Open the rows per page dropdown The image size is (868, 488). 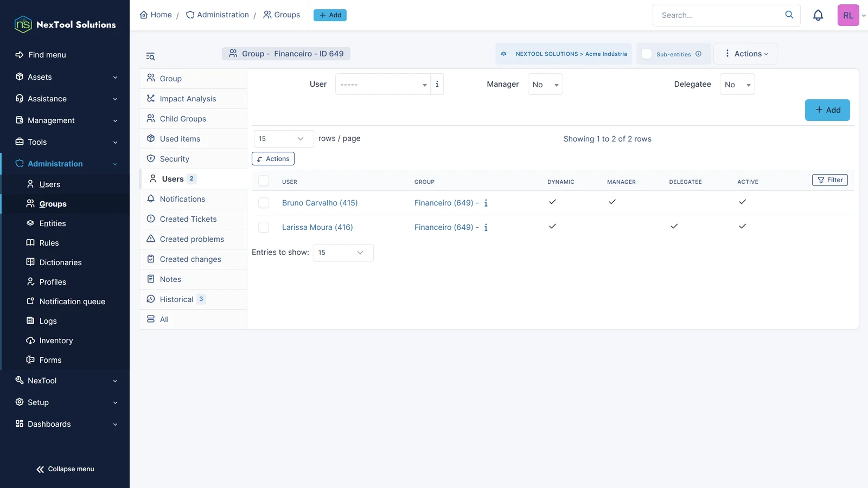pyautogui.click(x=284, y=139)
